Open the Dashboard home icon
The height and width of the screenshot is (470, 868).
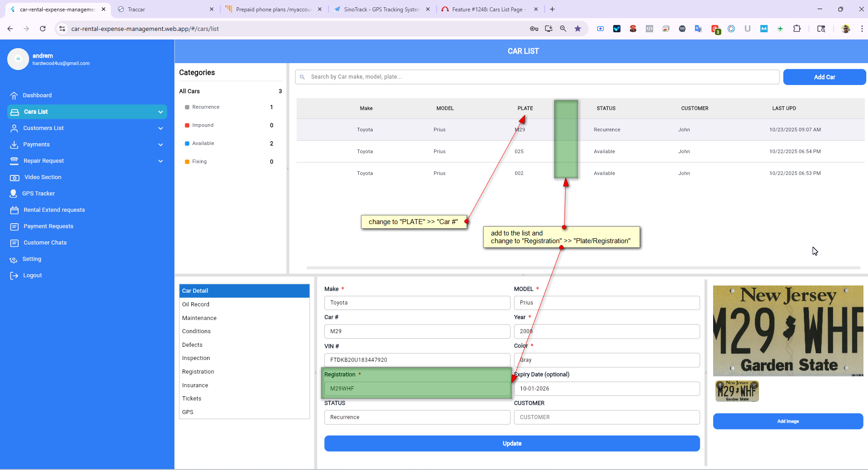point(14,95)
